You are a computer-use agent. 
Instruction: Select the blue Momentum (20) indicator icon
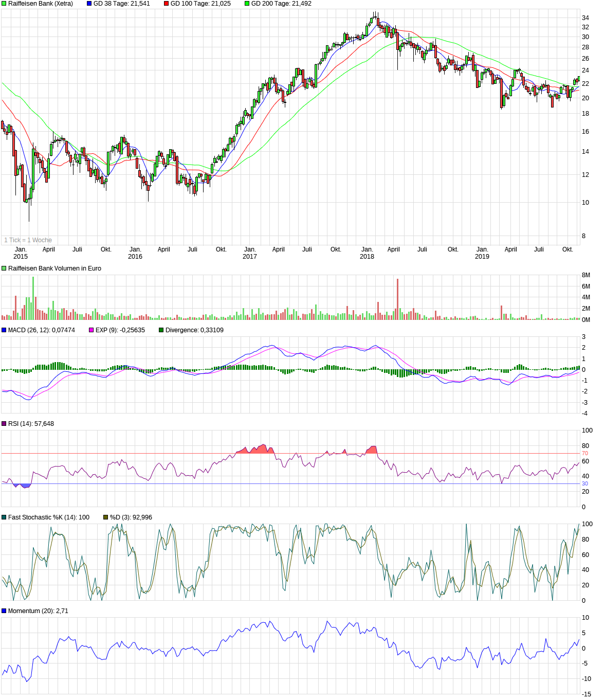point(4,611)
